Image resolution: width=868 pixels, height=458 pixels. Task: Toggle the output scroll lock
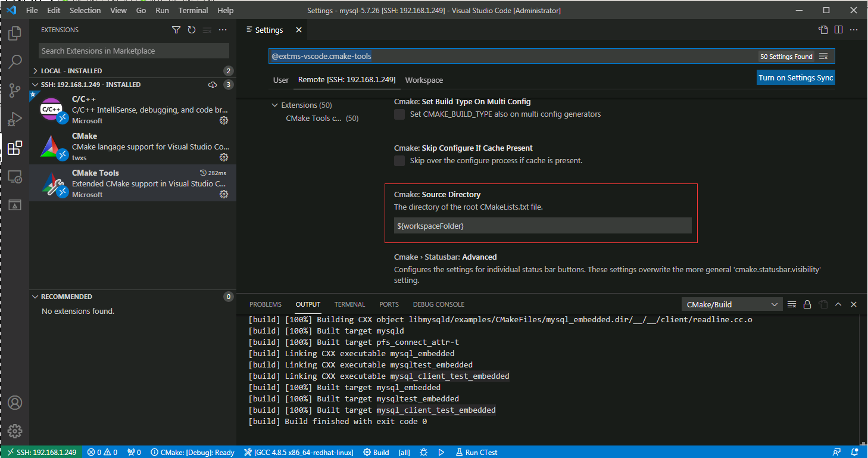(807, 304)
